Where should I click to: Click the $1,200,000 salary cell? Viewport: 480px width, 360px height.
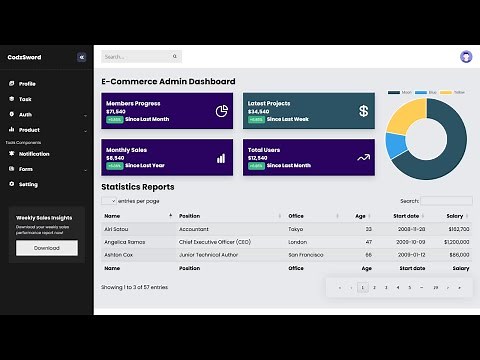click(457, 242)
